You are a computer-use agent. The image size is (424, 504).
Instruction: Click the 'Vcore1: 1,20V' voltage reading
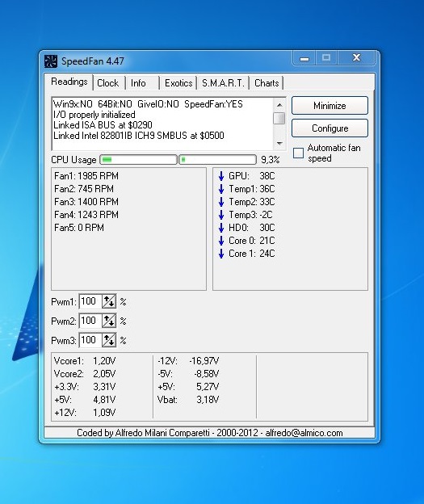85,361
